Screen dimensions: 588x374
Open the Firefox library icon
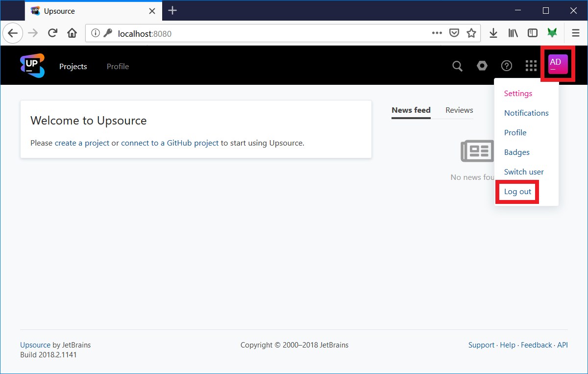[513, 33]
